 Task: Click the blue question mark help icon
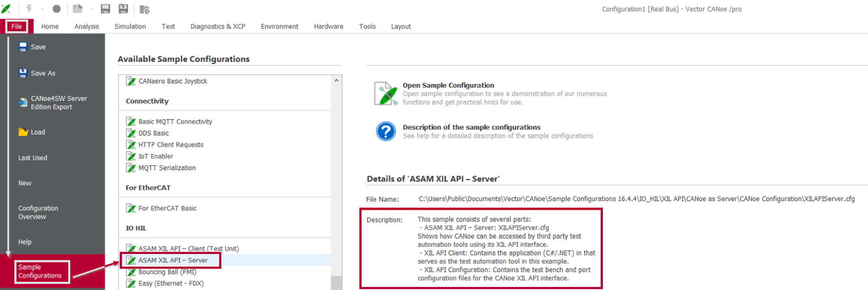tap(386, 131)
